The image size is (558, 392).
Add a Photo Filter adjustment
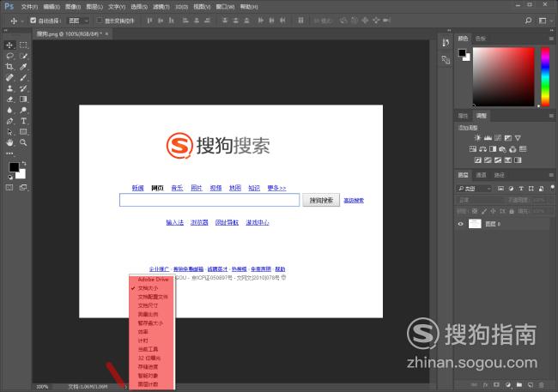pos(502,149)
